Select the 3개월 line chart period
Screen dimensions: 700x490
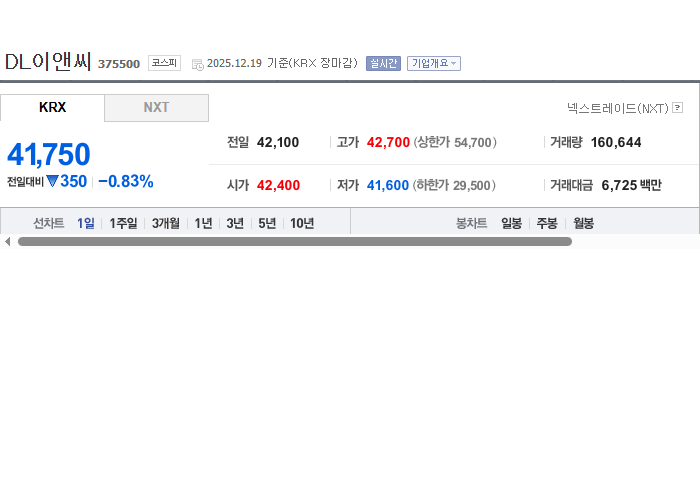point(166,223)
